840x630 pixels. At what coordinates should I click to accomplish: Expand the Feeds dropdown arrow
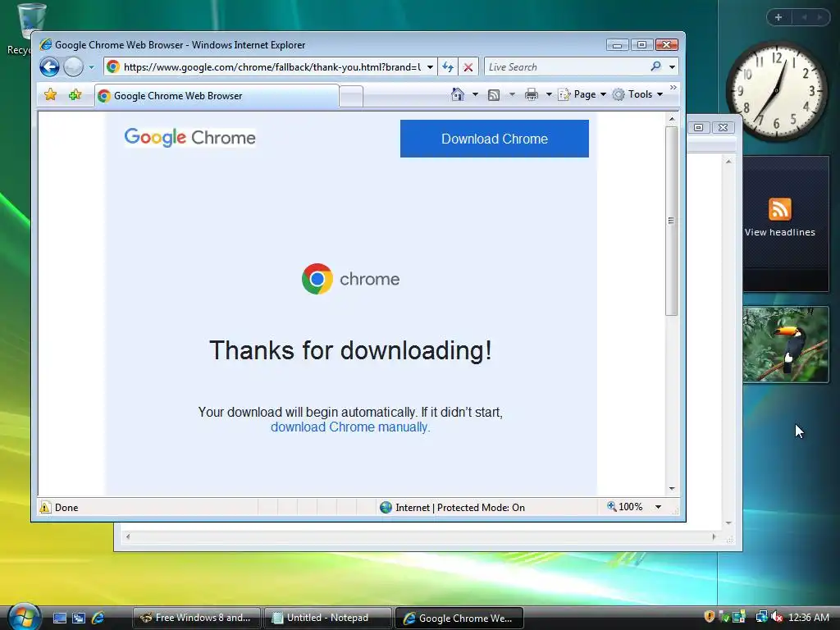tap(512, 94)
